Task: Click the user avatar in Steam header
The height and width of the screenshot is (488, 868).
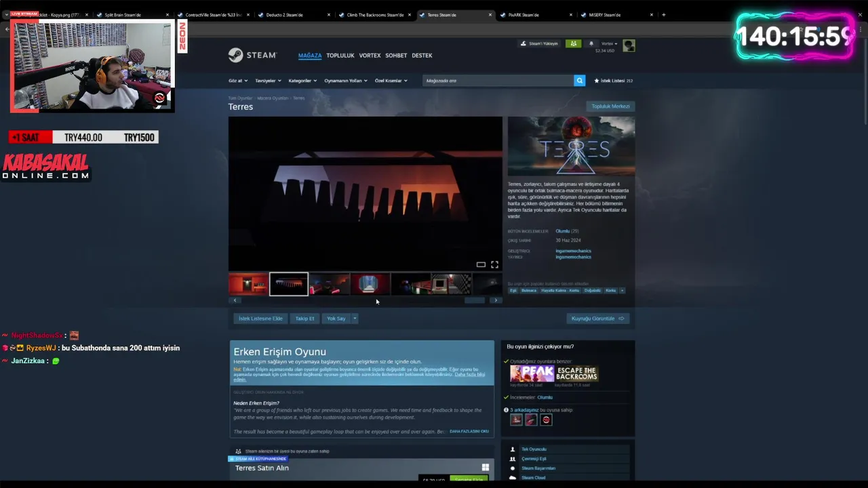Action: tap(629, 45)
